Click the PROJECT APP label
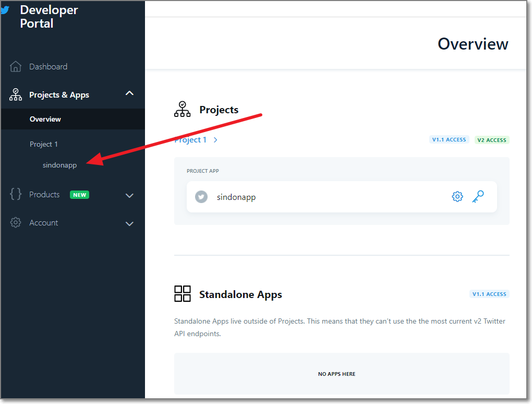 click(x=202, y=171)
